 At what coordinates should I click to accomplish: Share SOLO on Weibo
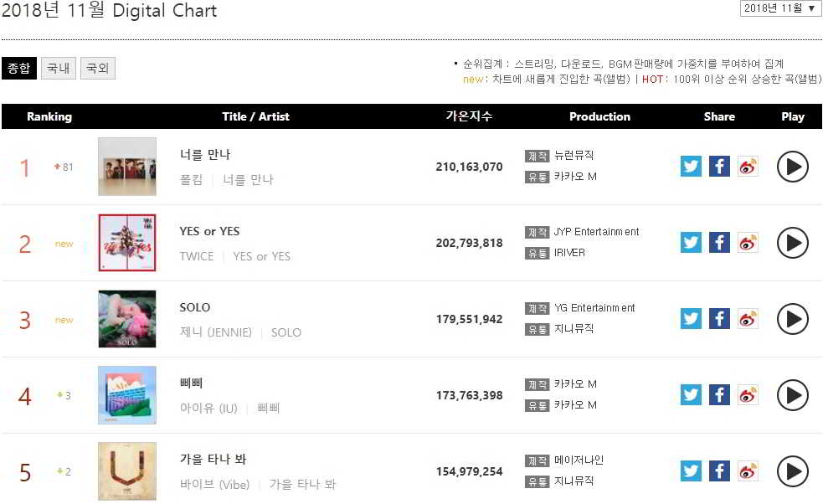tap(748, 318)
